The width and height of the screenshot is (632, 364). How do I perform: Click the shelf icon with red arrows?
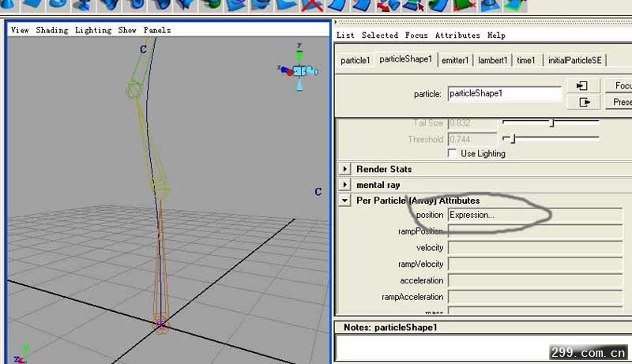point(389,6)
